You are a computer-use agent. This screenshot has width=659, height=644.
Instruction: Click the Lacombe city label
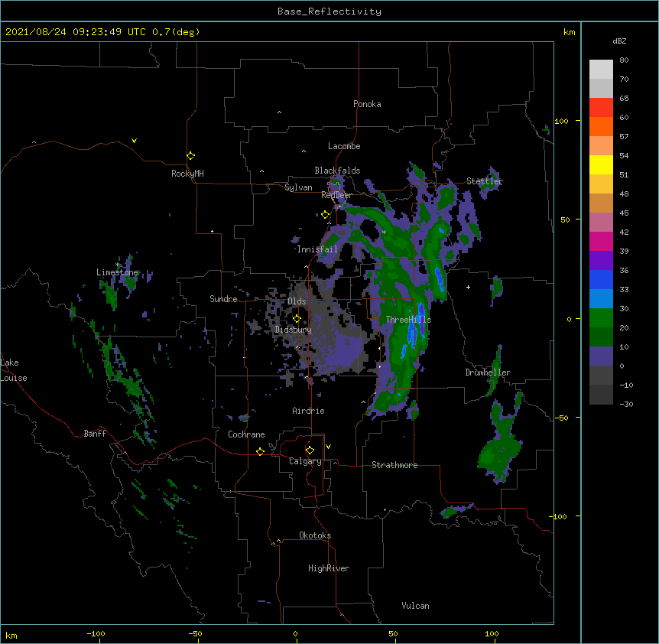(x=344, y=146)
